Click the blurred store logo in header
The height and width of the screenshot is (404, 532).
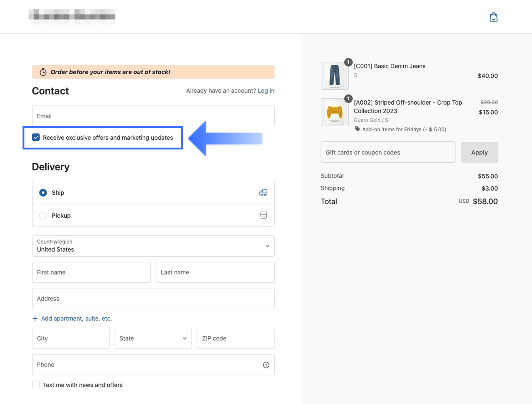click(72, 17)
